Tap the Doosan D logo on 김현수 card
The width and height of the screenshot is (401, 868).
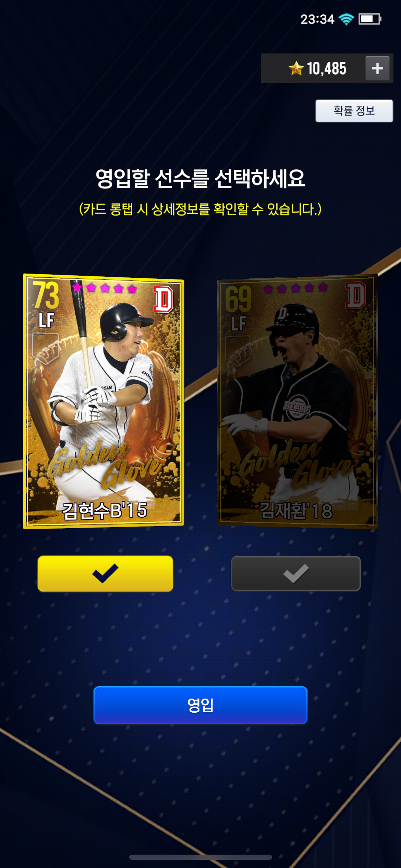(x=163, y=299)
